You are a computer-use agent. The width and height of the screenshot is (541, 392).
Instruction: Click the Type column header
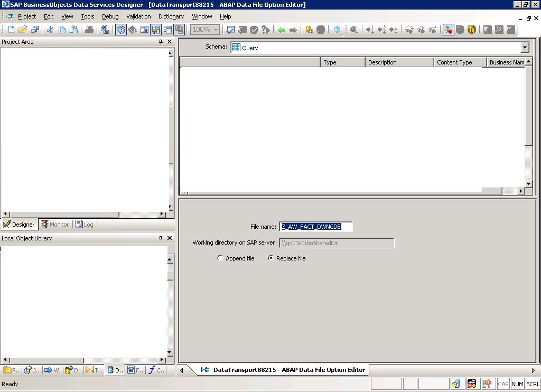[x=342, y=62]
